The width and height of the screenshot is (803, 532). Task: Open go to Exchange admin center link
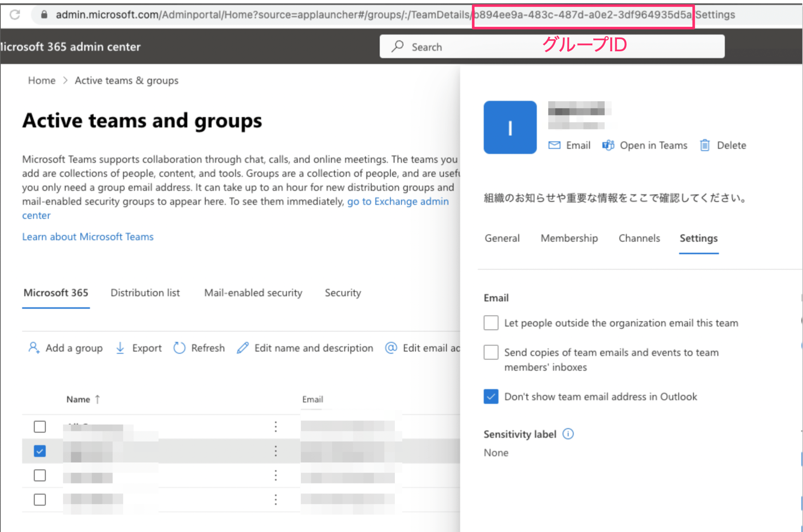(x=398, y=201)
